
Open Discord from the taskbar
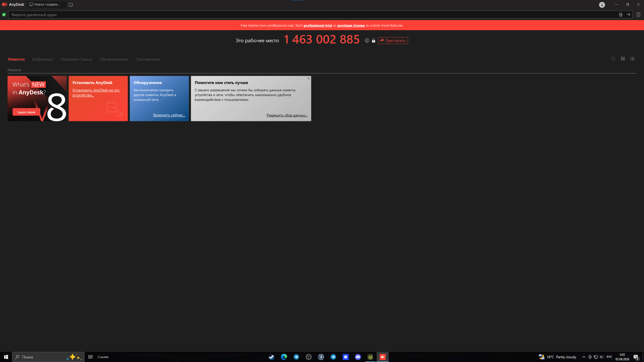pos(358,357)
